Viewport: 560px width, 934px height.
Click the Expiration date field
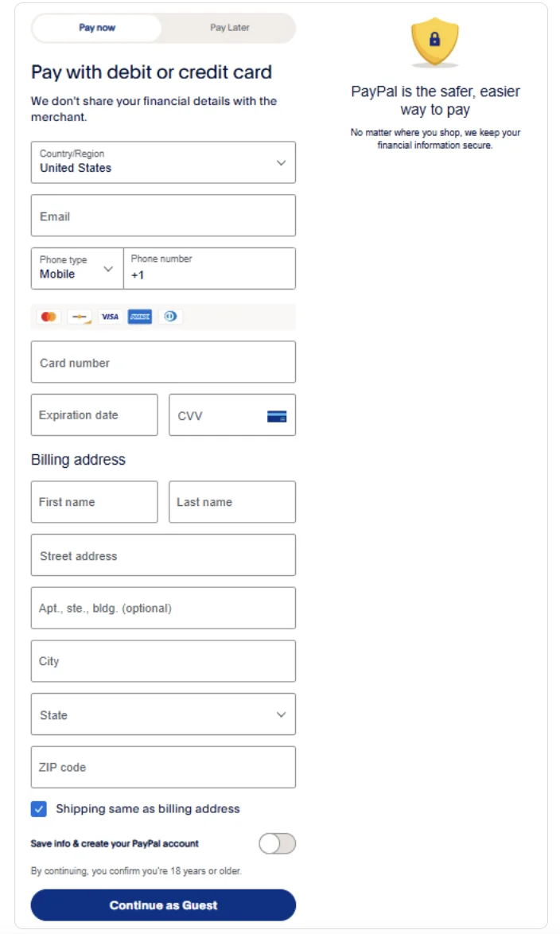click(94, 415)
